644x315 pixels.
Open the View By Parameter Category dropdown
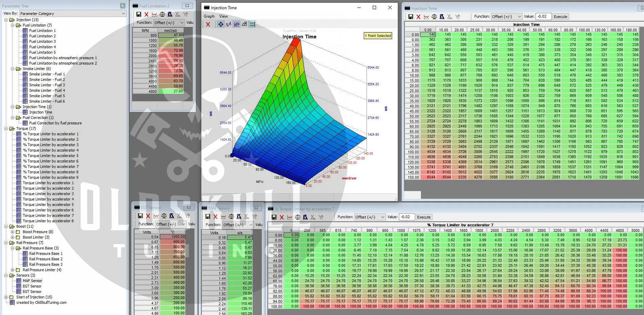[73, 14]
